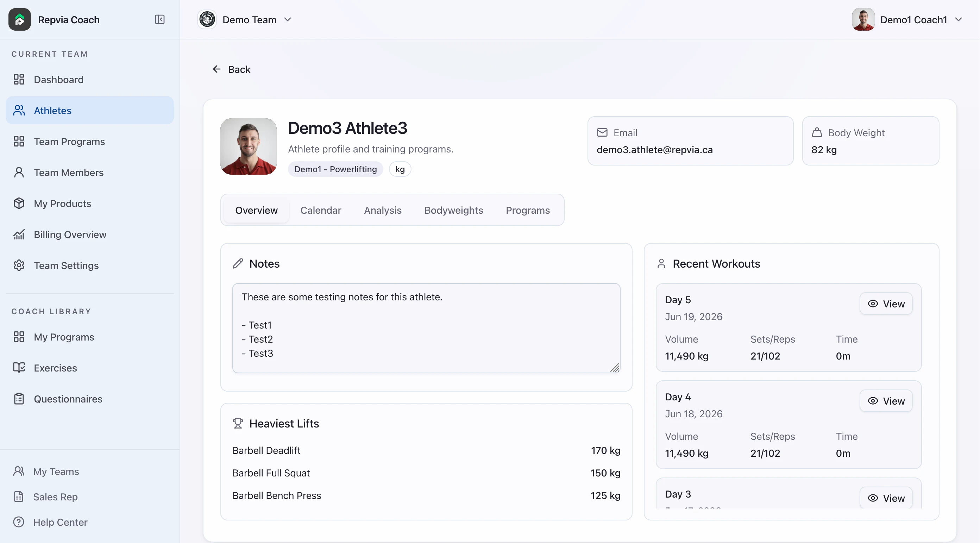980x543 pixels.
Task: Click the Demo Team logo avatar
Action: [x=207, y=19]
